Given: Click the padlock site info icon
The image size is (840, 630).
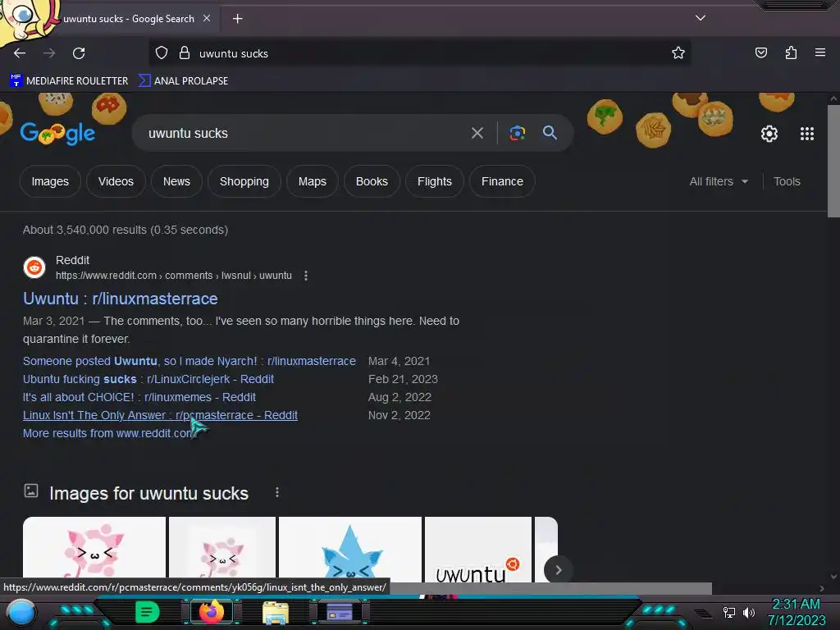Looking at the screenshot, I should (185, 53).
